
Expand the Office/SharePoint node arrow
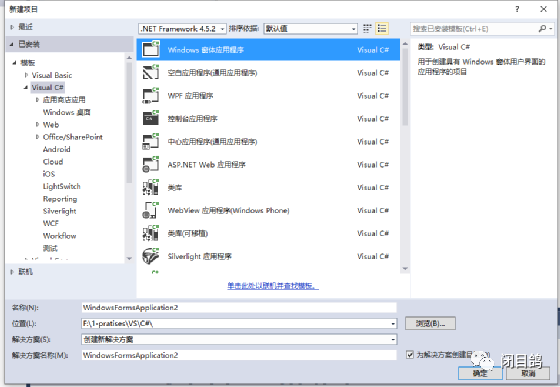click(37, 137)
